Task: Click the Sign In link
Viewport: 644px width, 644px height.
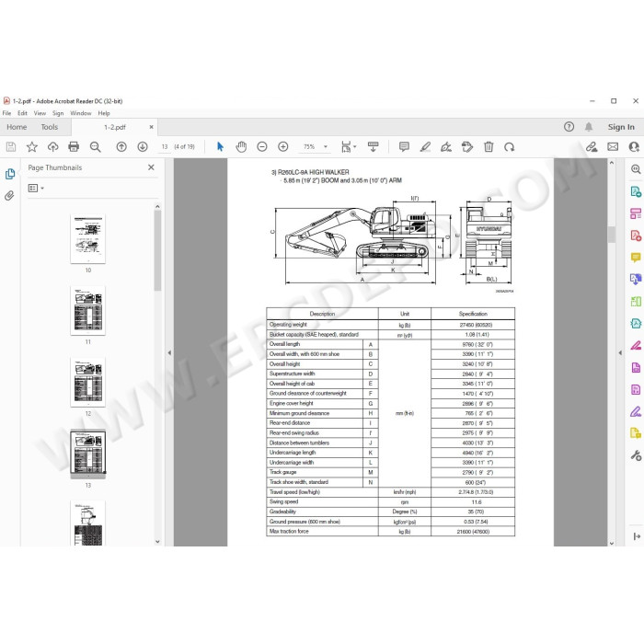Action: click(621, 127)
